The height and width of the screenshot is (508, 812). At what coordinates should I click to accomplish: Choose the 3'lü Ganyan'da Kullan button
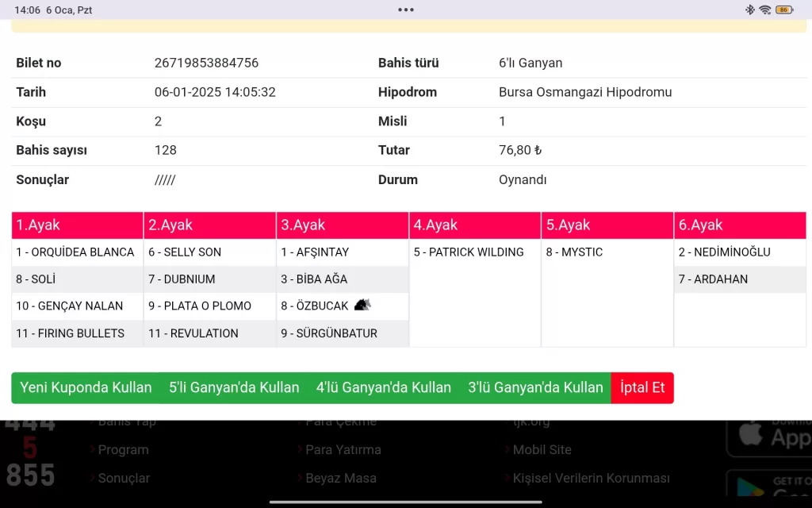tap(535, 387)
